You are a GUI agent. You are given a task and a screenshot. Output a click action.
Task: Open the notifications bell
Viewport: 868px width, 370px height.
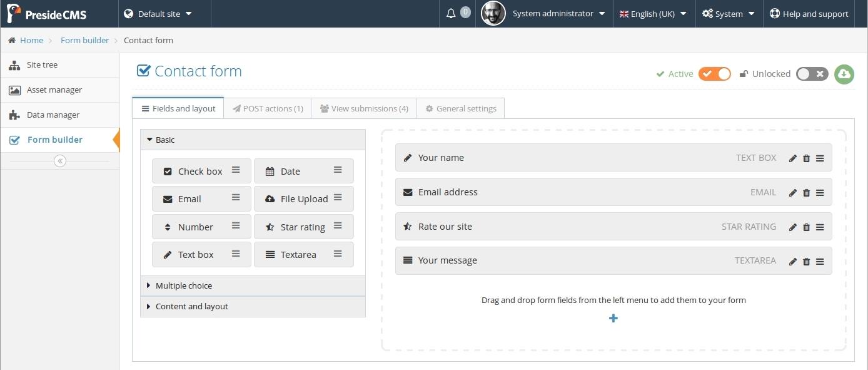click(451, 13)
